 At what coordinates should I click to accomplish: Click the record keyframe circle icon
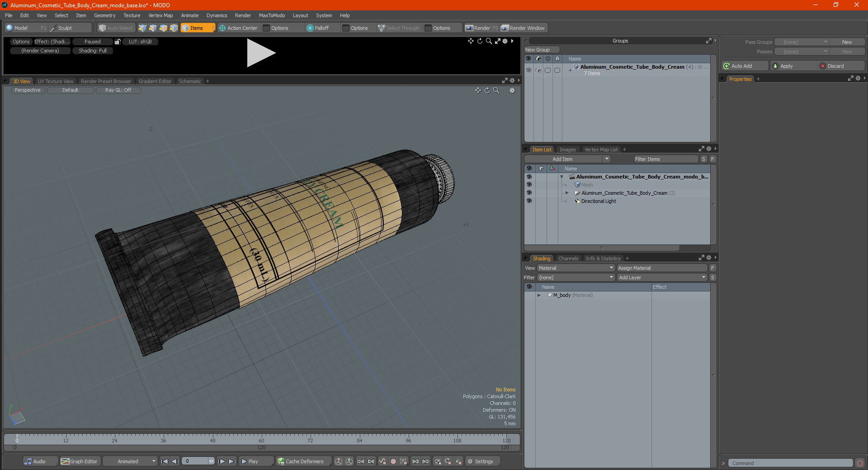click(393, 461)
